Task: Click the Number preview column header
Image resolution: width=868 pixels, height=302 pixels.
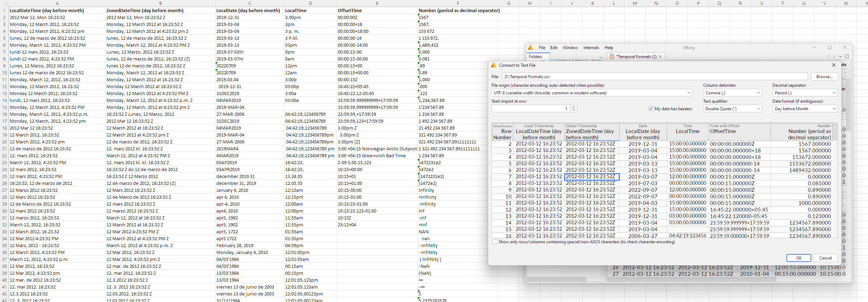Action: (802, 132)
